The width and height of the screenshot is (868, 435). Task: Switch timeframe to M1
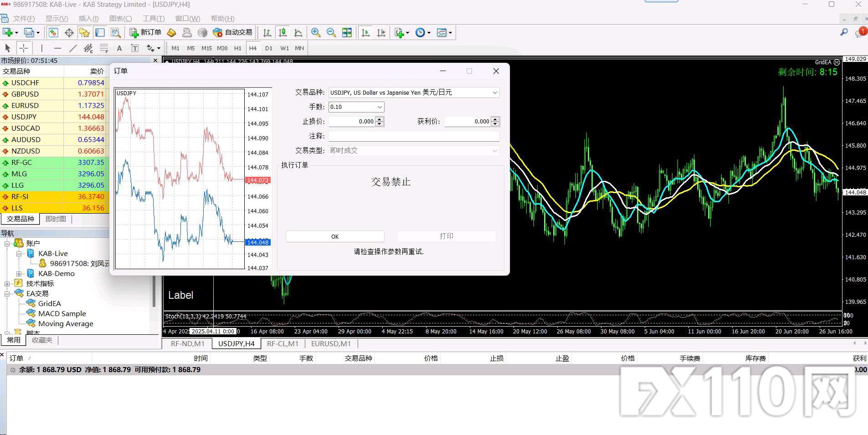pyautogui.click(x=175, y=48)
